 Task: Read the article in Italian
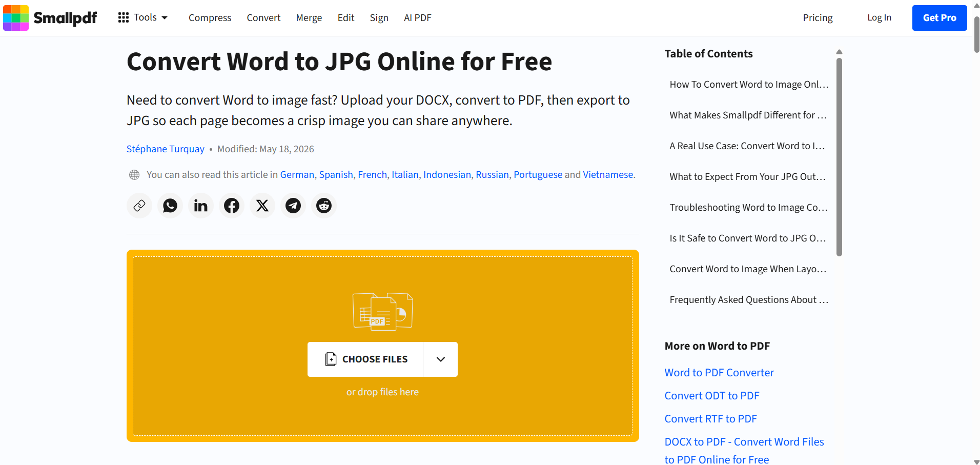pos(405,175)
